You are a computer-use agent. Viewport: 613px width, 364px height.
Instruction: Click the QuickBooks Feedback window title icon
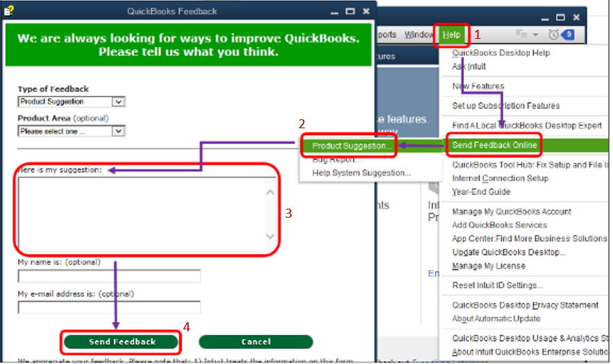8,10
